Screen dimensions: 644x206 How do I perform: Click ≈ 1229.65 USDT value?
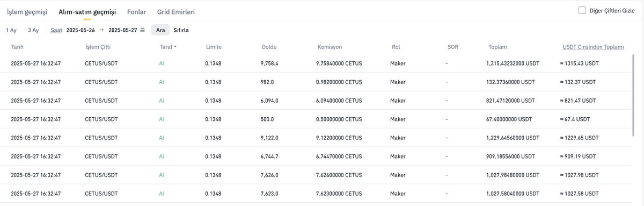[579, 138]
